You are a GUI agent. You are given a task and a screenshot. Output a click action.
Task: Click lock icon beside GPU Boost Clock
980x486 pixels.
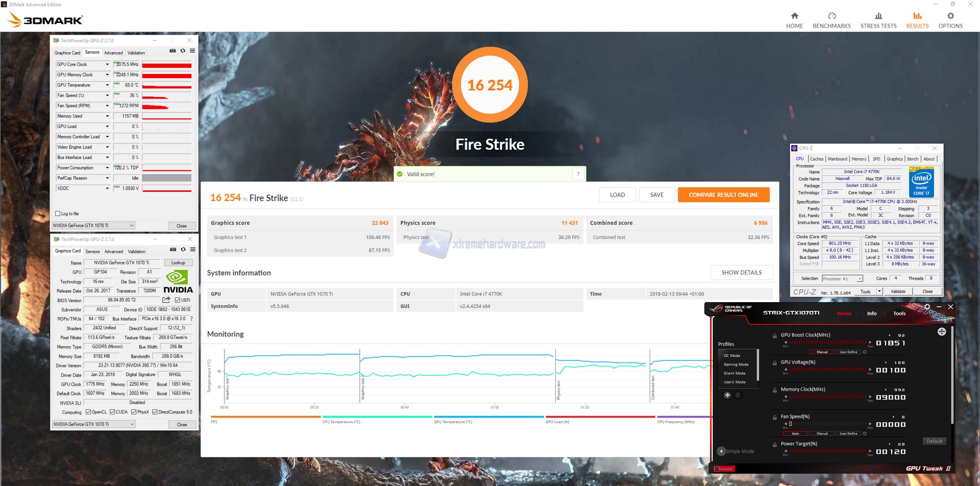(x=775, y=336)
